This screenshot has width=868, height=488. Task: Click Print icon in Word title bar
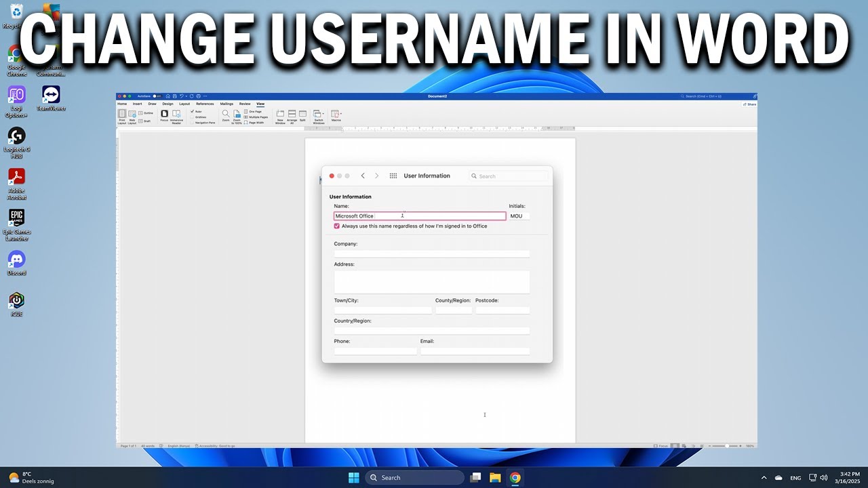point(199,96)
